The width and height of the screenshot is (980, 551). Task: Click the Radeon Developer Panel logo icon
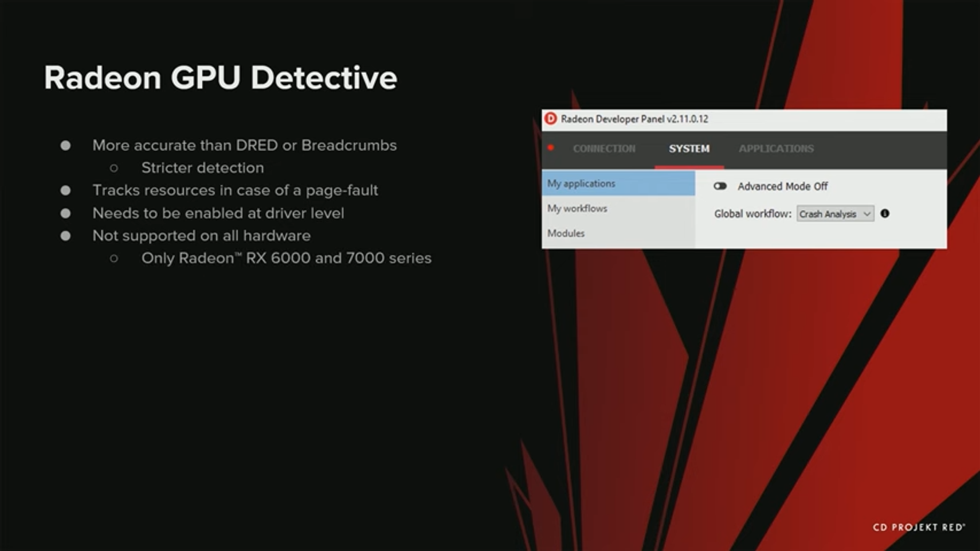click(550, 119)
